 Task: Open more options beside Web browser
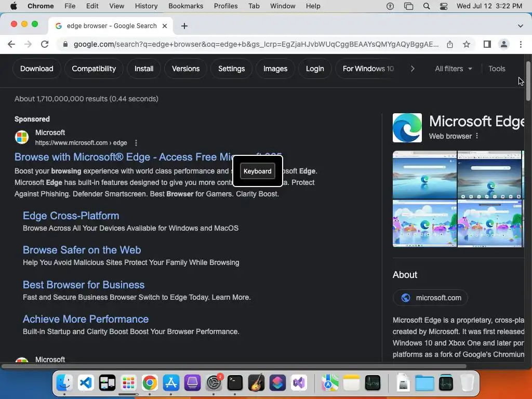tap(477, 136)
